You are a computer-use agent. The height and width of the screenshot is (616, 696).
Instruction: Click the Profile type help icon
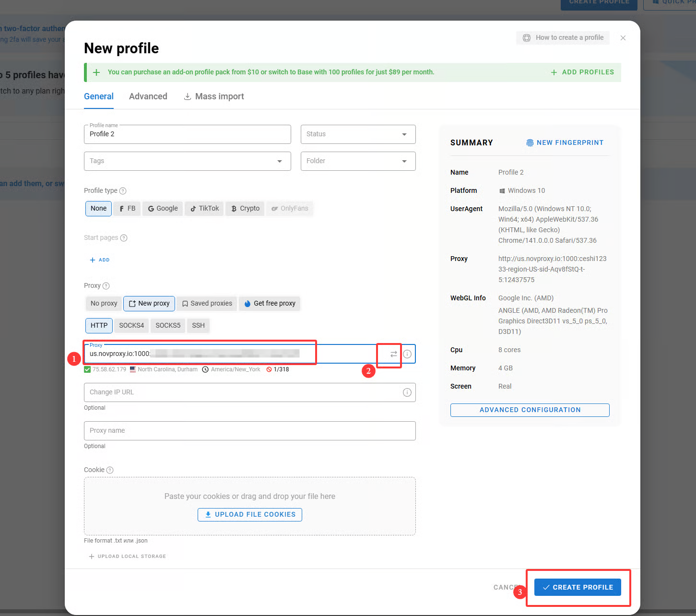pos(123,191)
